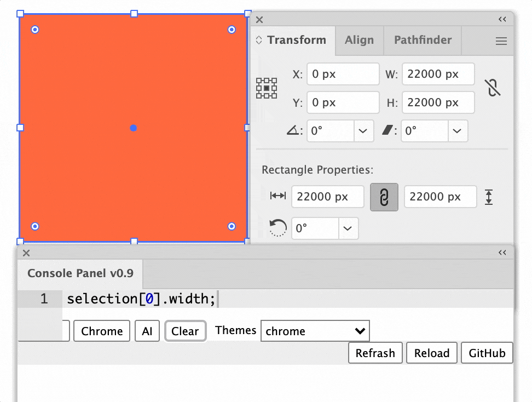Click the bottom-right corner radius widget
532x402 pixels.
point(232,226)
